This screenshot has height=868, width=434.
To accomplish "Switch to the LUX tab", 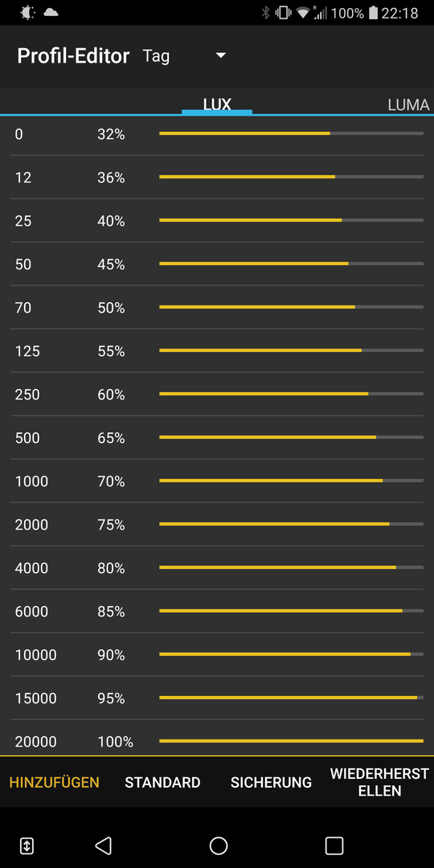I will (x=217, y=104).
